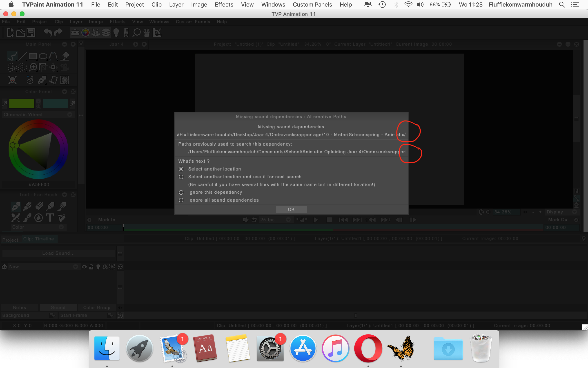Open the Background dropdown in timeline
Viewport: 588px width, 368px height.
(29, 315)
